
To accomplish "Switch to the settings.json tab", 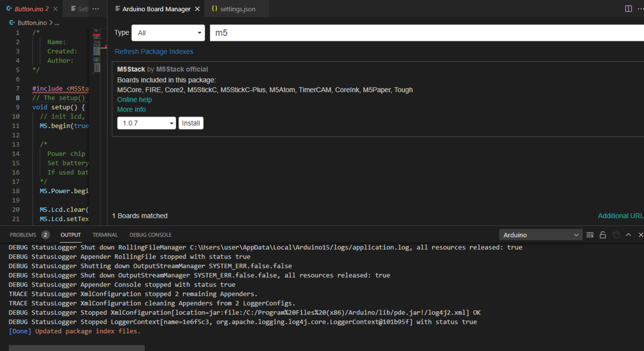I will pos(237,9).
